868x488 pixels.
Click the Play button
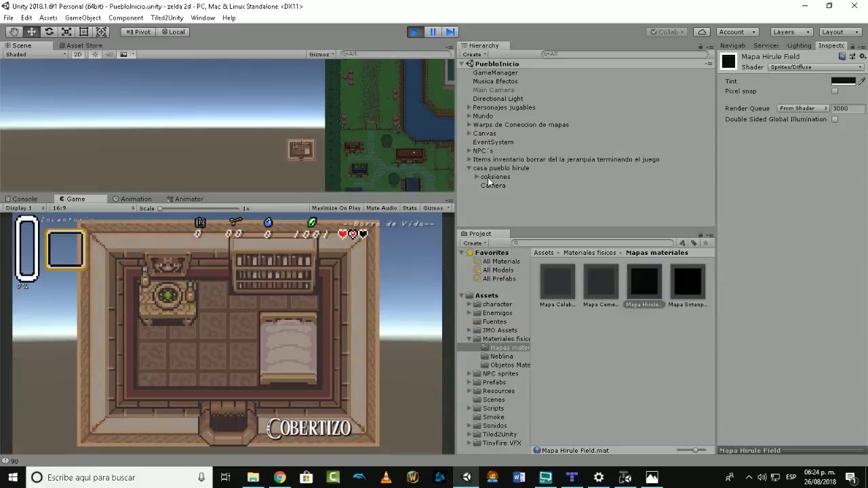(415, 32)
